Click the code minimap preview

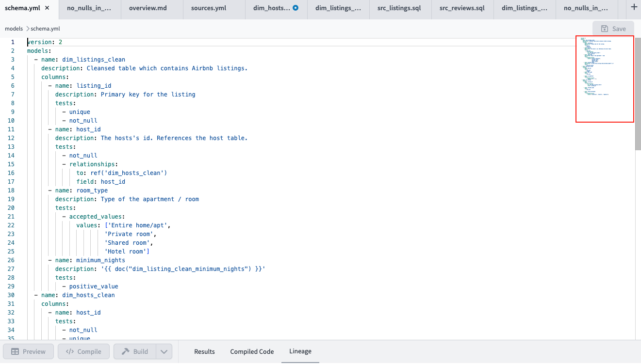point(605,79)
